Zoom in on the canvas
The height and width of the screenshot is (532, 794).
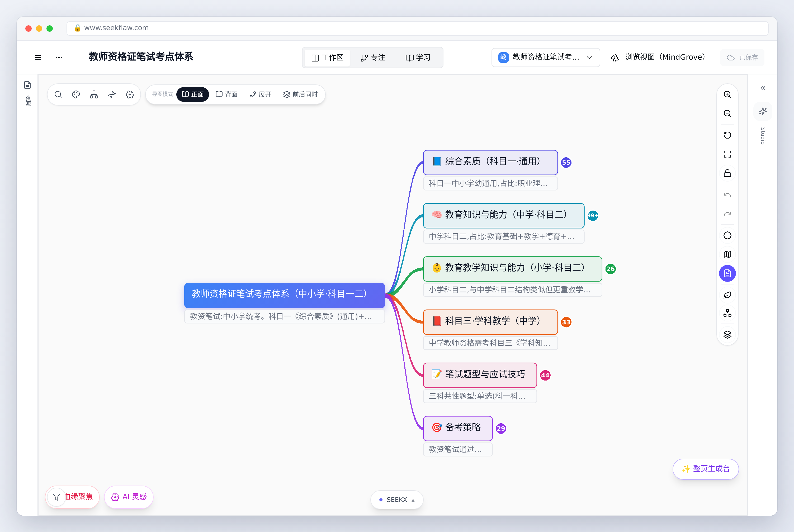(x=727, y=94)
